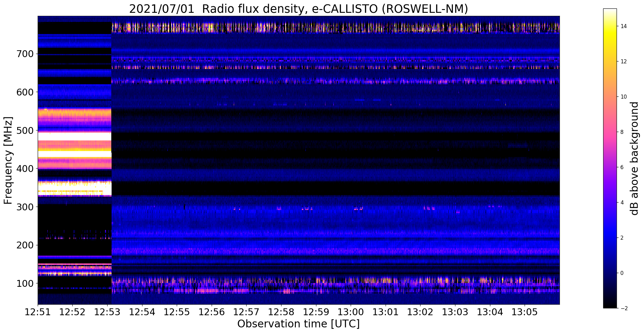Viewport: 644px width, 333px height.
Task: Click the plot title "2021/07/01 Radio flux density, e-CALLISTO (ROSWELL-NM)"
Action: 298,9
